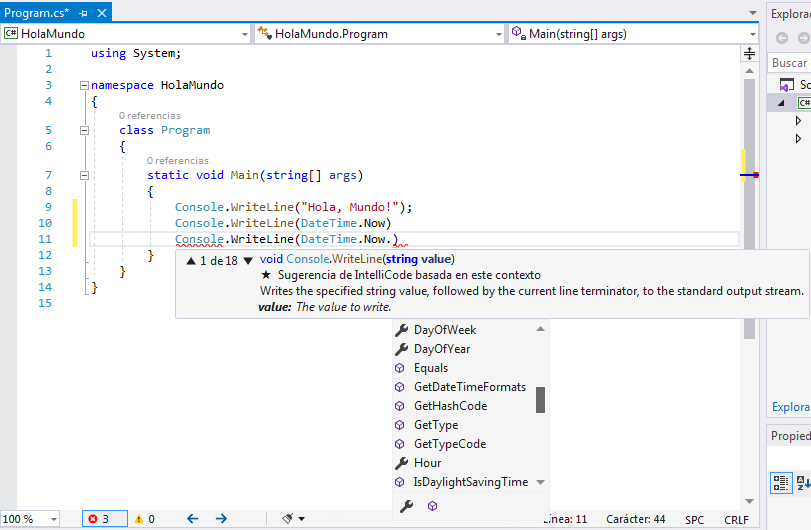Navigate forward with the right arrow
The height and width of the screenshot is (530, 811).
tap(221, 519)
